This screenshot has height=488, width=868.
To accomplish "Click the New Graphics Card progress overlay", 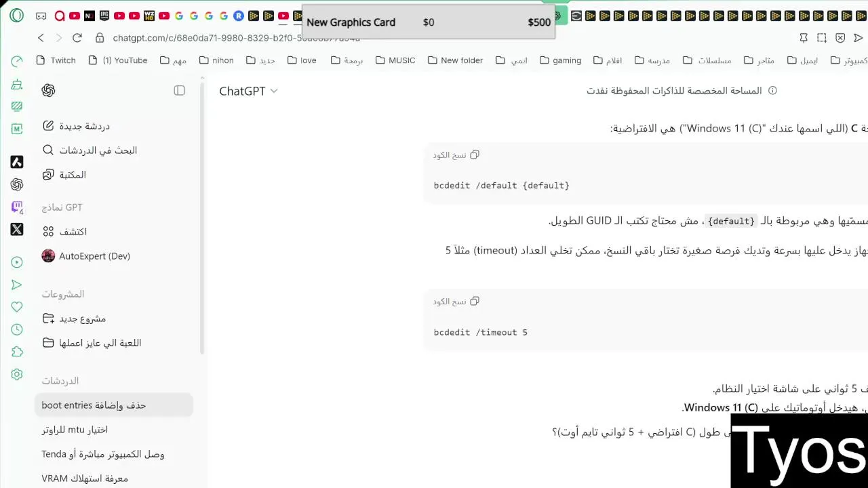I will 429,22.
